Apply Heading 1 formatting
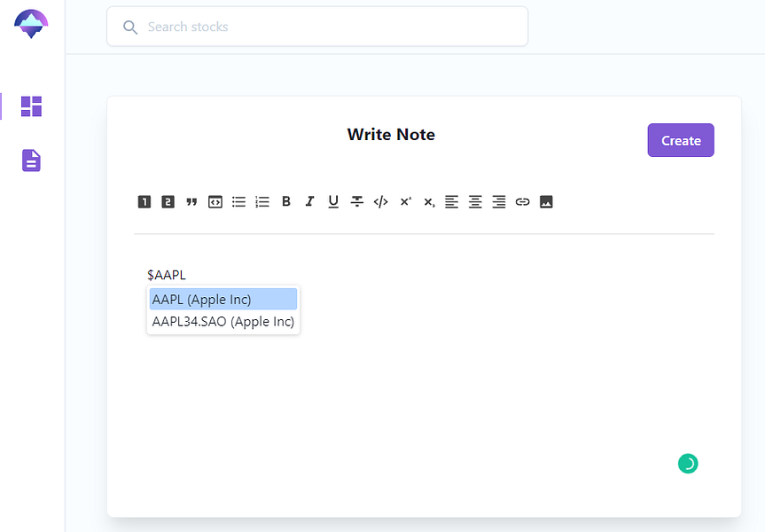Screen dimensions: 765x532 [x=144, y=201]
